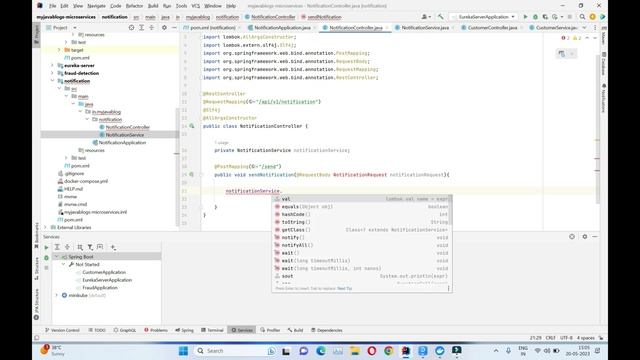Choose toString() from completion popup
The height and width of the screenshot is (360, 640).
coord(362,222)
